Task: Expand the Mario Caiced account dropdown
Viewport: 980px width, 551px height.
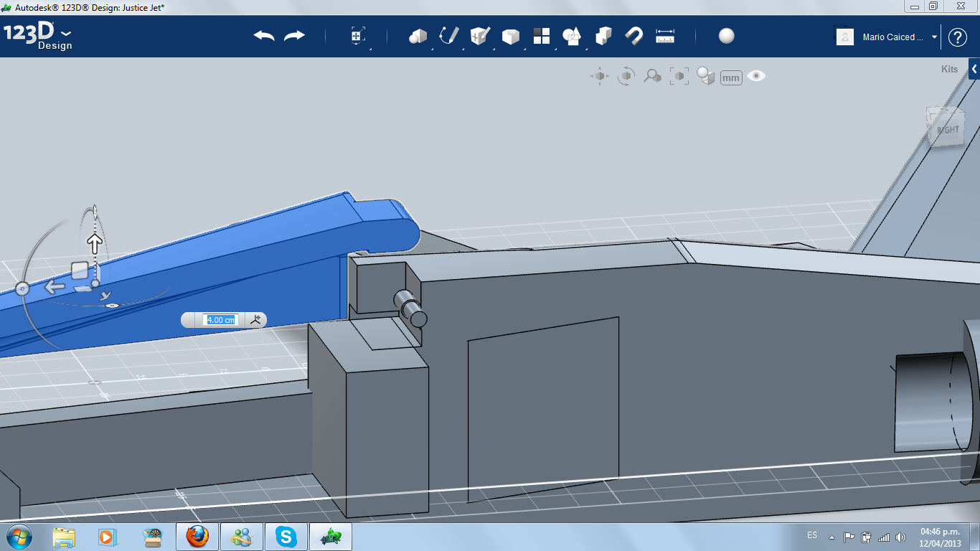Action: tap(935, 37)
